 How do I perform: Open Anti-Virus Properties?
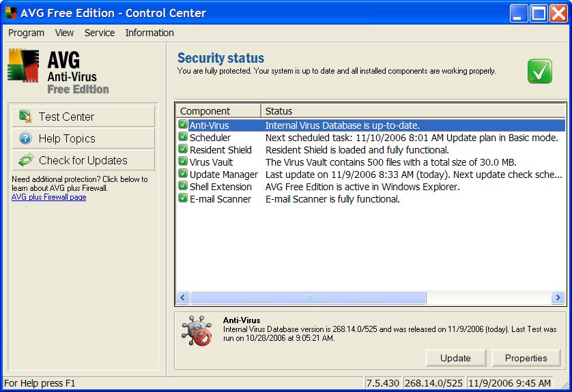tap(526, 358)
